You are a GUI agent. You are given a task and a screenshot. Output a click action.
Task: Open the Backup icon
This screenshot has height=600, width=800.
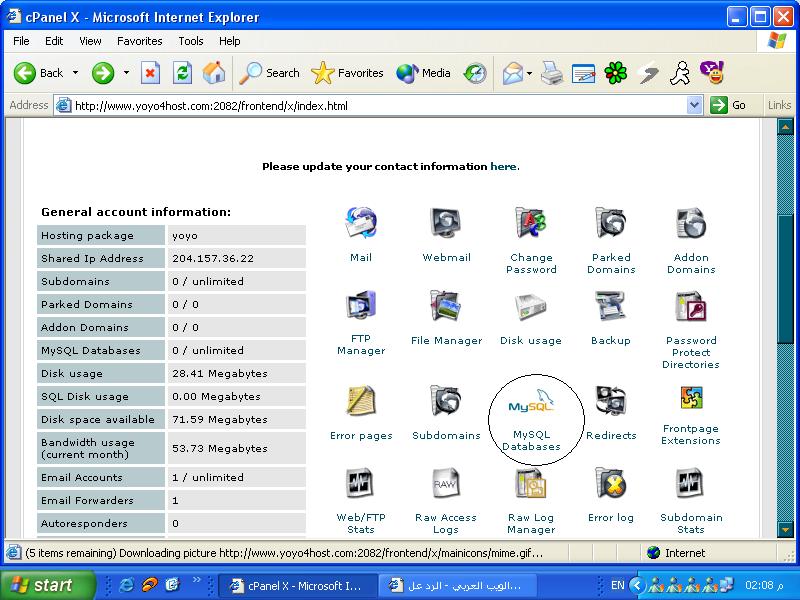click(610, 307)
